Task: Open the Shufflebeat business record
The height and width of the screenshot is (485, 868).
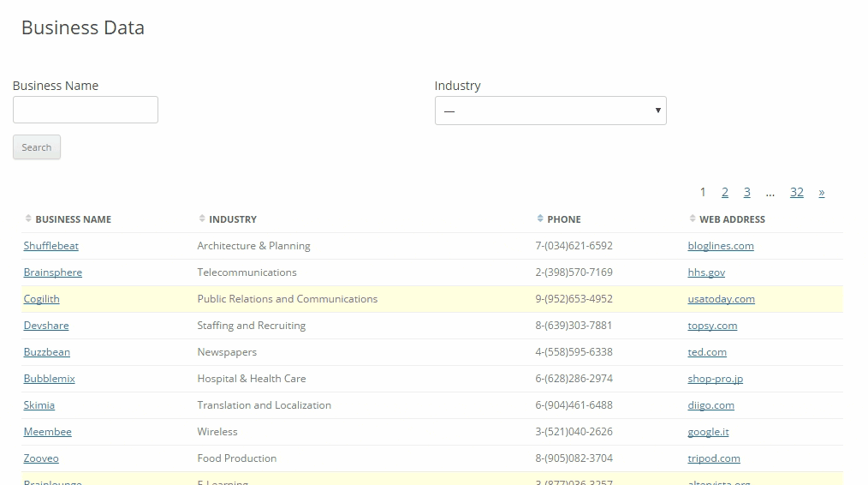Action: coord(51,246)
